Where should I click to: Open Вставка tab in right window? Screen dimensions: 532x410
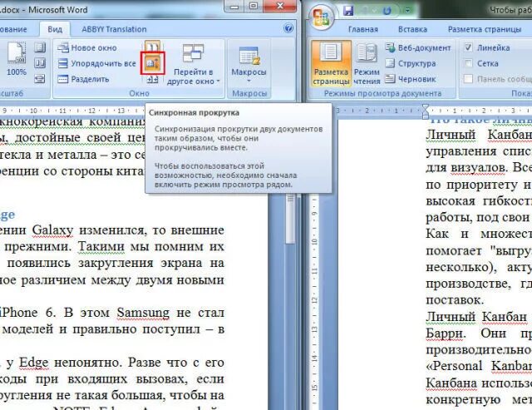412,30
